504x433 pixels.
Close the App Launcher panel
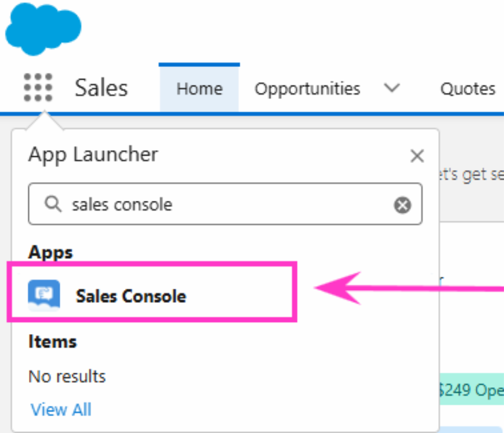tap(417, 156)
